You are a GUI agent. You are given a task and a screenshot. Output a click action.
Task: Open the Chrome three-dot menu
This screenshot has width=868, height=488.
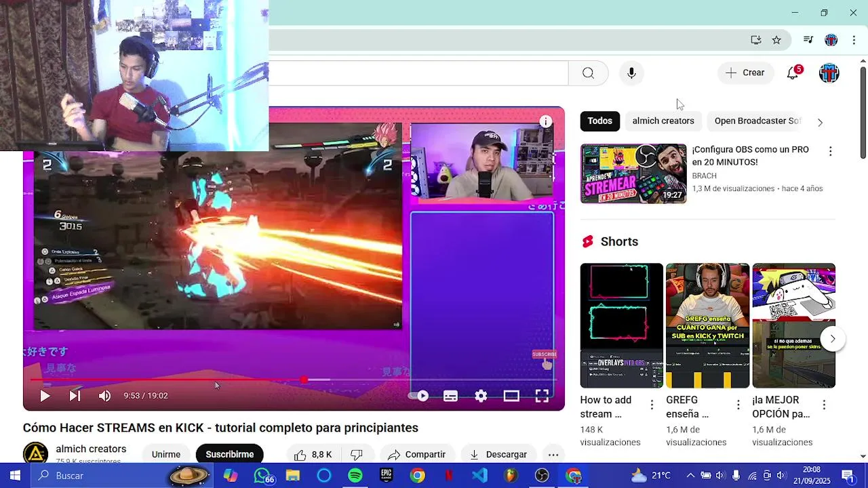[x=854, y=40]
